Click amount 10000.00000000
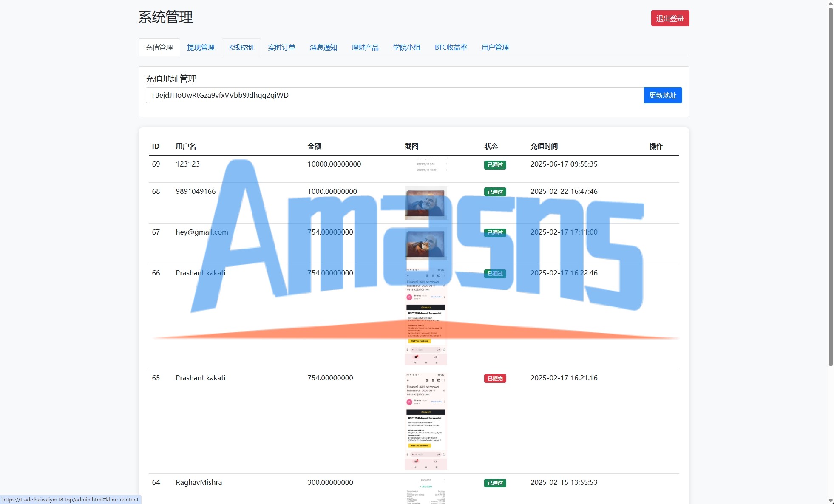This screenshot has height=504, width=834. pos(335,164)
